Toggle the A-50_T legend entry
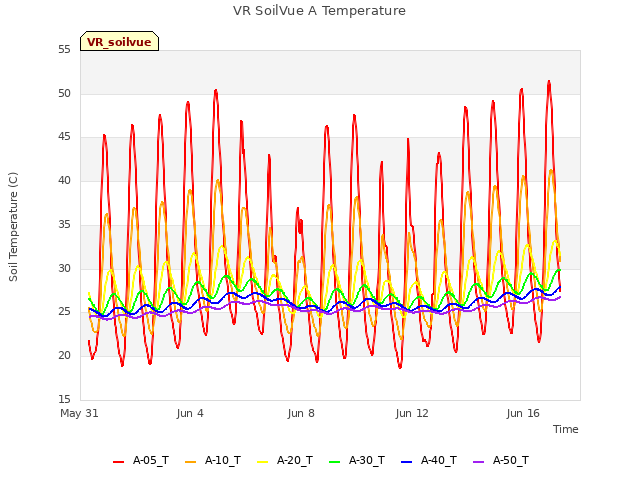The width and height of the screenshot is (640, 480). point(501,460)
